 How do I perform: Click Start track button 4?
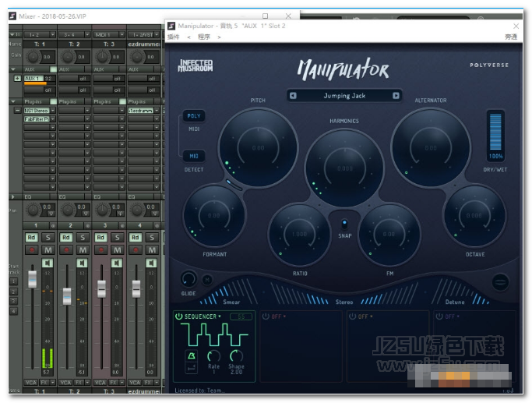pyautogui.click(x=13, y=311)
